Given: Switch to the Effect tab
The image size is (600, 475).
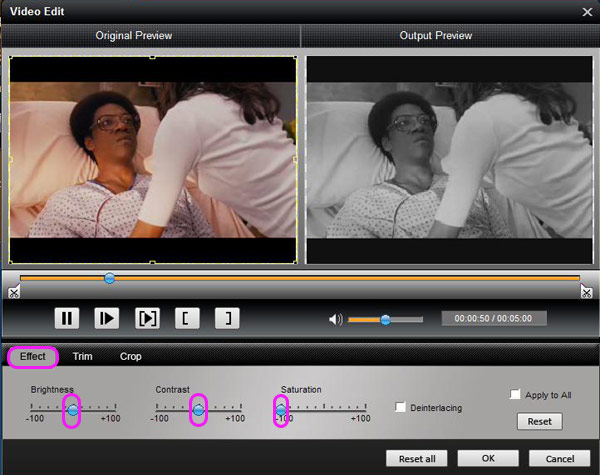Looking at the screenshot, I should tap(33, 356).
